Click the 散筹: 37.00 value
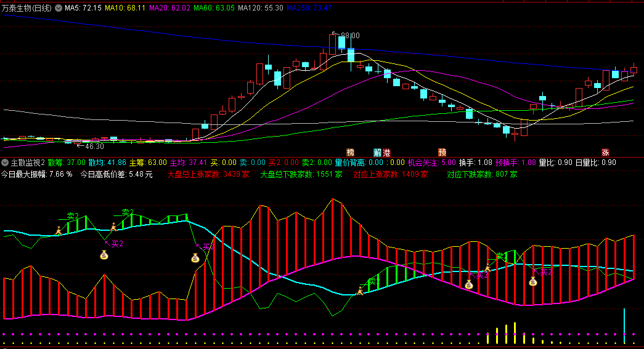Image resolution: width=644 pixels, height=349 pixels. click(x=67, y=163)
